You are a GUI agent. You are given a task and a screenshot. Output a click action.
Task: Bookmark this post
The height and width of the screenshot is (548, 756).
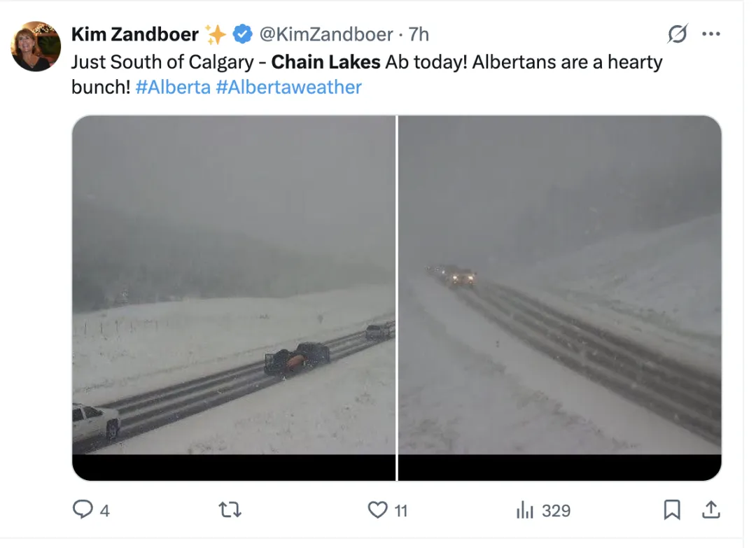672,510
